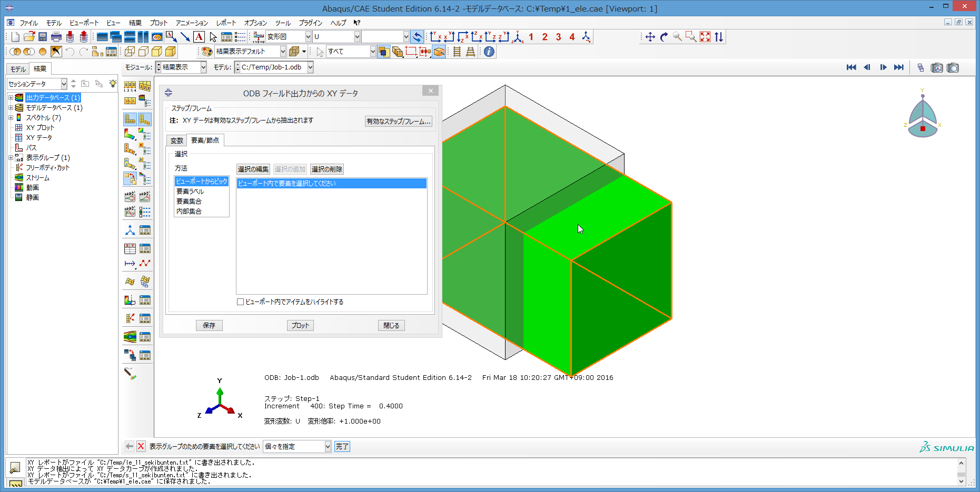Viewport: 980px width, 492px height.
Task: Step to next frame
Action: [883, 67]
